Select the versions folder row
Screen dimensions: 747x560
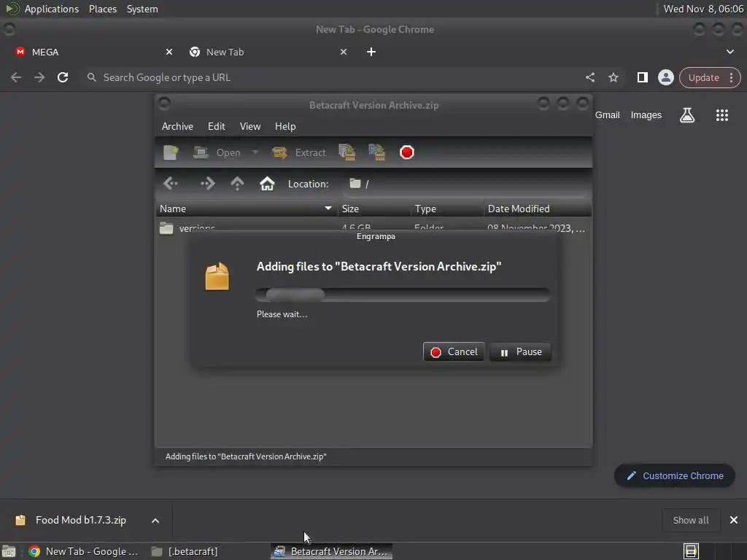pos(373,227)
